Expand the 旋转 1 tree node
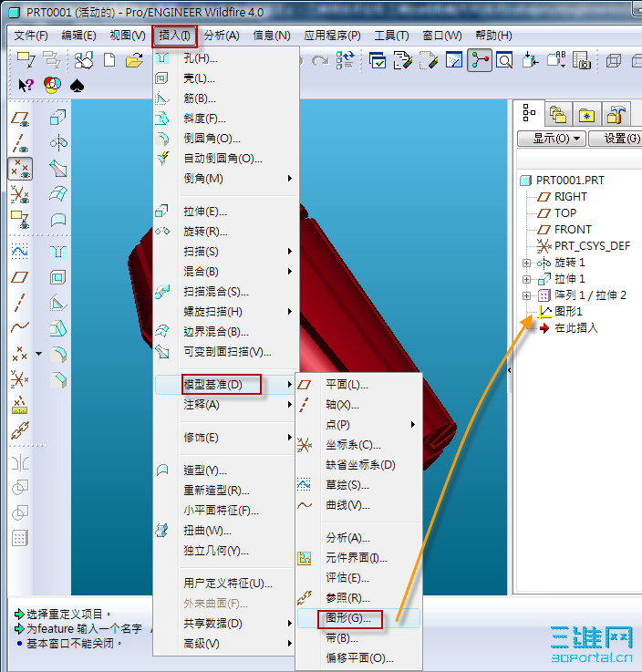 tap(526, 263)
